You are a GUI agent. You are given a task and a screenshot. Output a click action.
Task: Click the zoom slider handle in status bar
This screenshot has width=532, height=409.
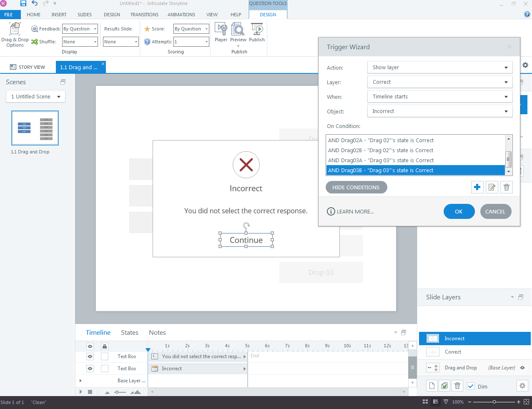pos(494,402)
